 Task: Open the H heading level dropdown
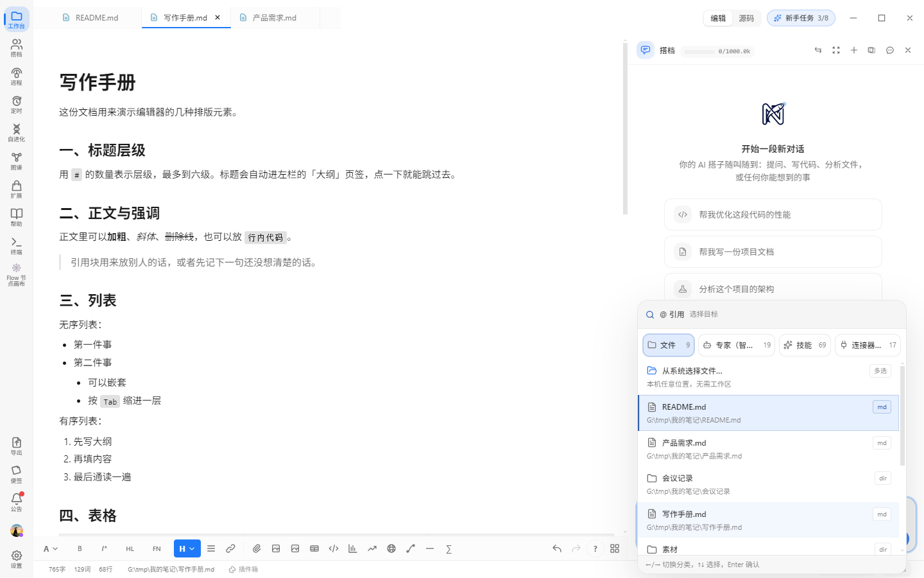coord(187,548)
